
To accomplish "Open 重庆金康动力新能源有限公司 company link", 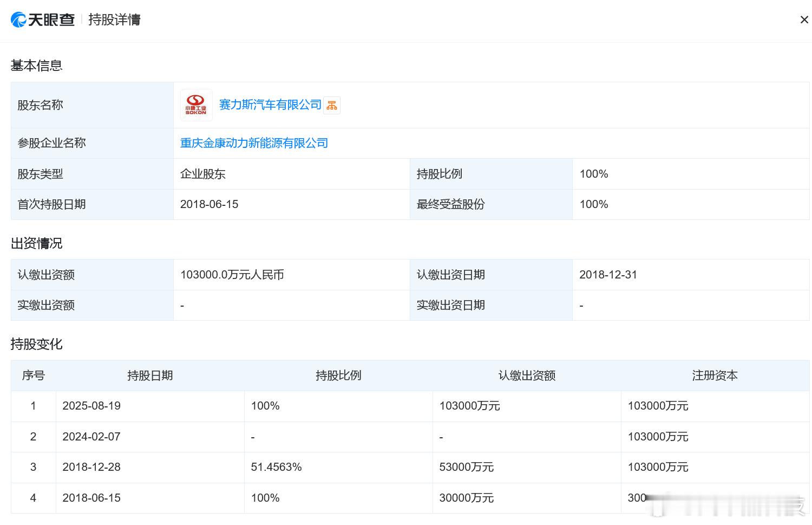I will (254, 143).
